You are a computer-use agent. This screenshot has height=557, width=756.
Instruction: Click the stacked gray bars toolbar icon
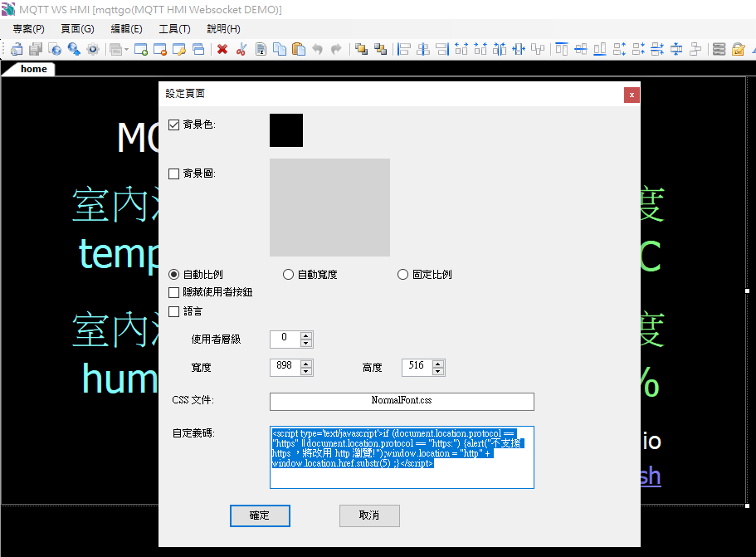point(719,49)
